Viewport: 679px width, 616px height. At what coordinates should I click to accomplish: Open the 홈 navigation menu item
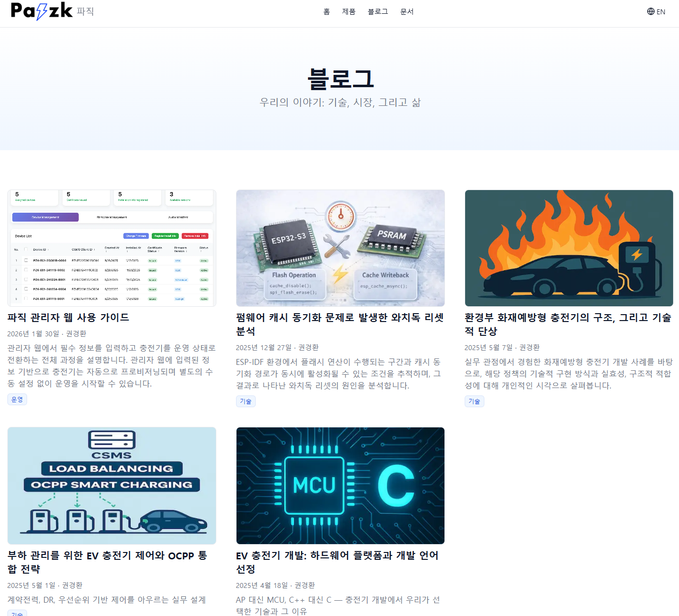(x=326, y=12)
